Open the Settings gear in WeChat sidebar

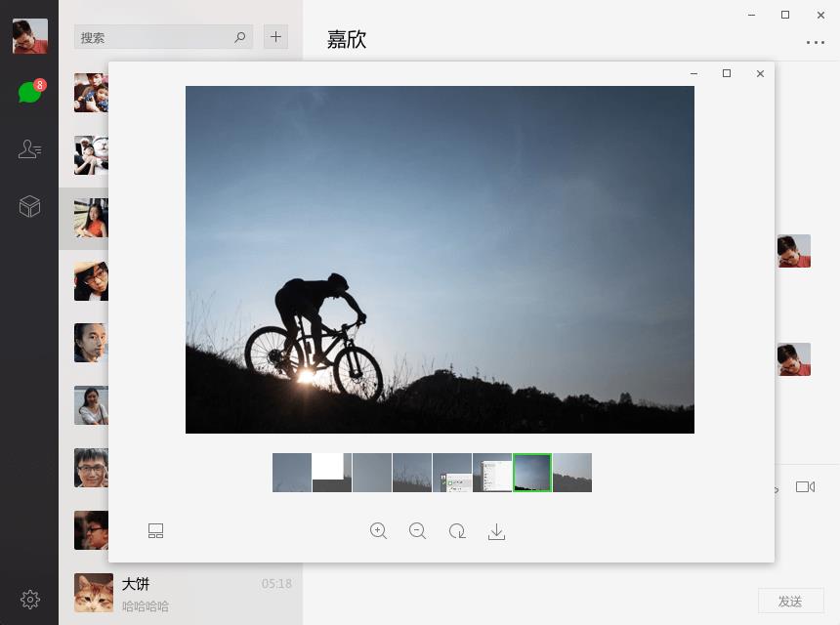[30, 599]
